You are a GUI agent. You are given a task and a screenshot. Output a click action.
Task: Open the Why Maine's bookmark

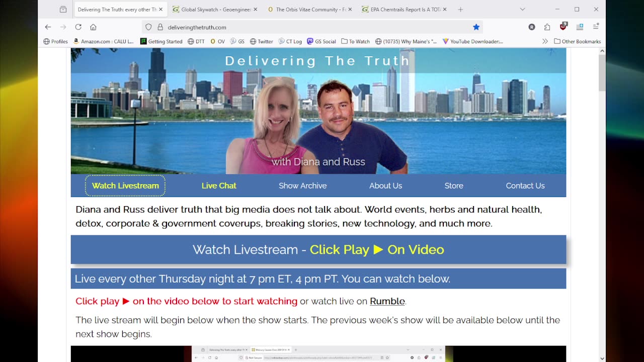click(406, 41)
